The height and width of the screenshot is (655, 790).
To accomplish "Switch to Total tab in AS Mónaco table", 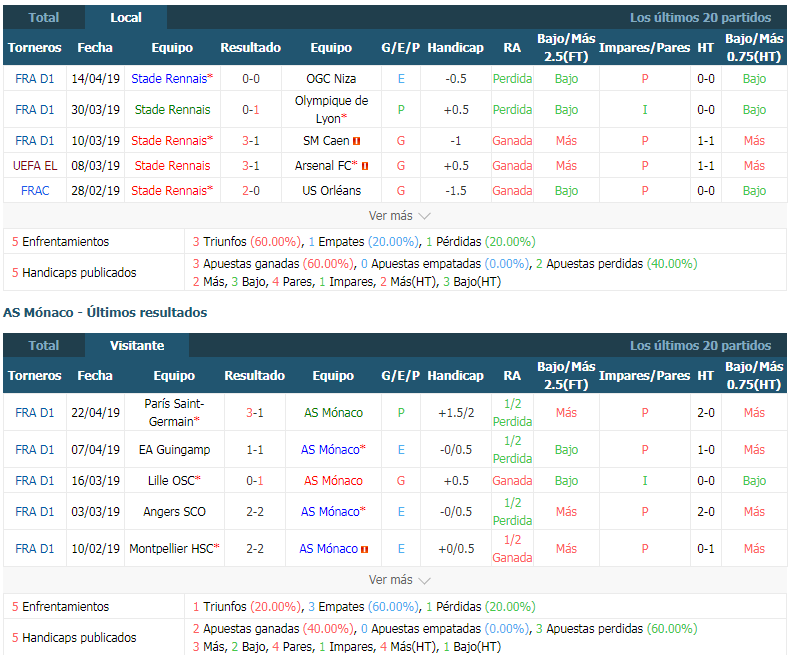I will click(x=44, y=346).
